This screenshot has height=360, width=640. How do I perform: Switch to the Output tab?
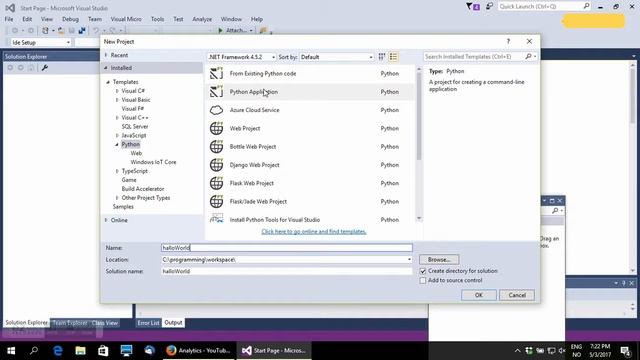tap(173, 322)
